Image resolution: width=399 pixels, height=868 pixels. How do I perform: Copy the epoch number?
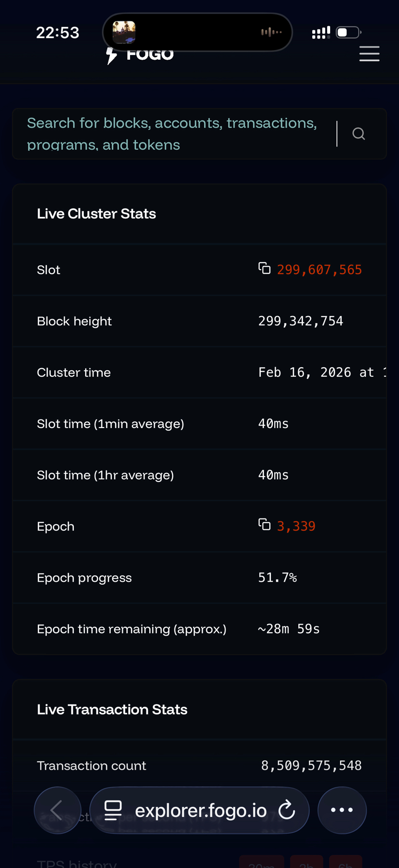pos(264,525)
